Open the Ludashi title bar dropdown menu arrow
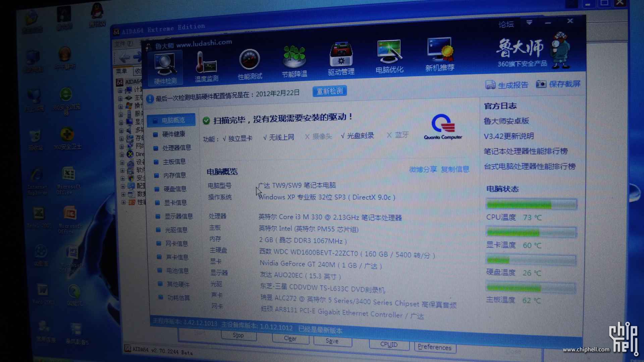Viewport: 644px width, 362px height. pos(529,23)
